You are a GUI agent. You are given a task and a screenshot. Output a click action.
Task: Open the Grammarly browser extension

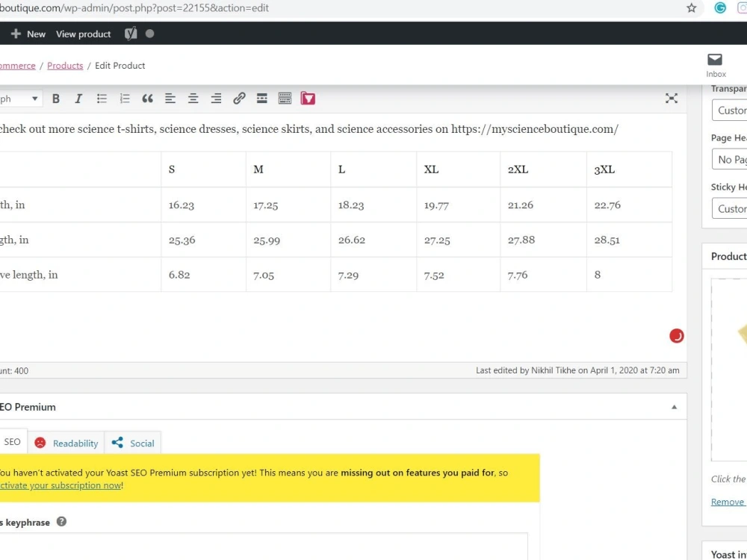point(720,7)
